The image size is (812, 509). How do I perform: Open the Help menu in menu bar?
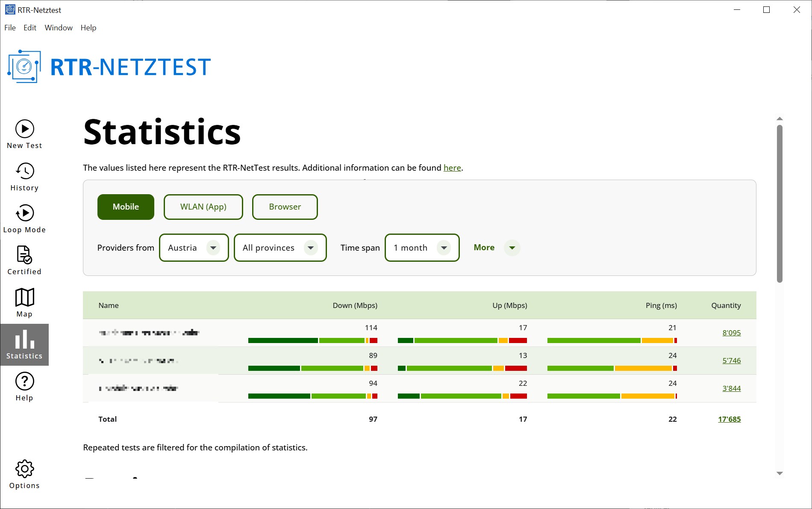tap(88, 28)
